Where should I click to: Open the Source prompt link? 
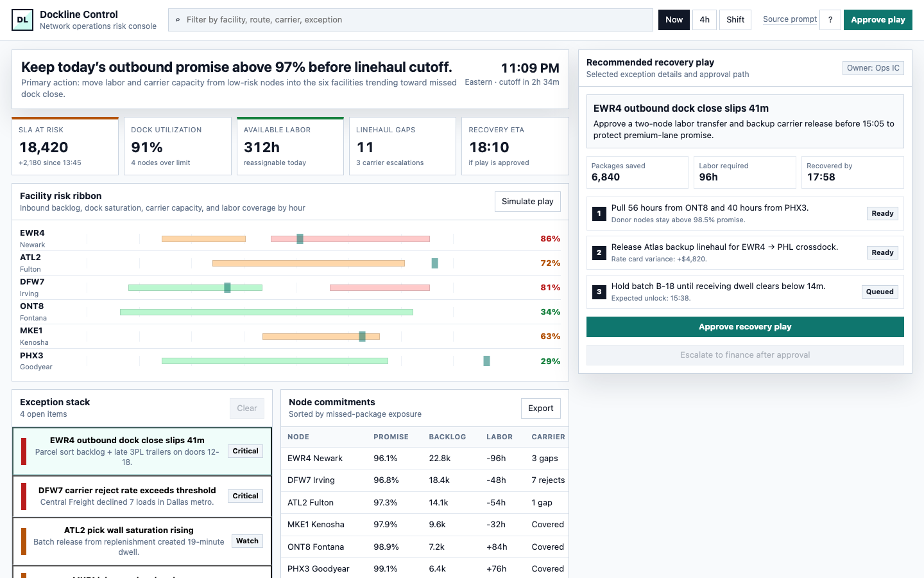[790, 19]
